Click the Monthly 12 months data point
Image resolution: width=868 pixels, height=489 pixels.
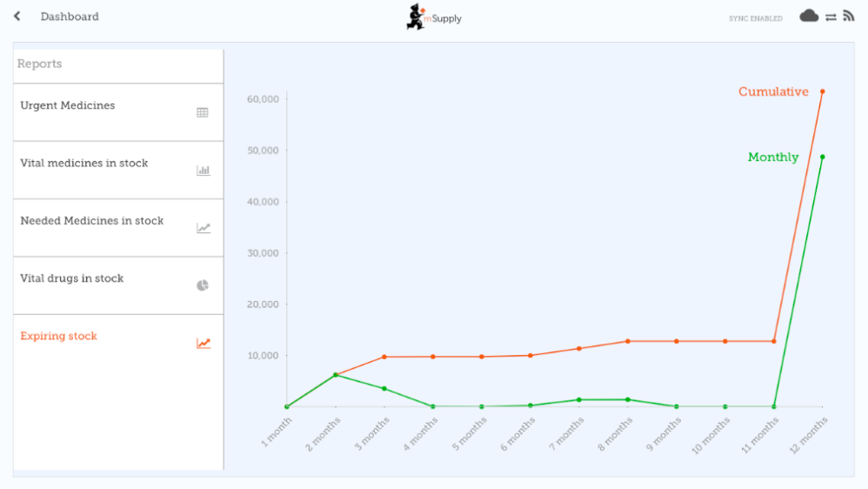(822, 157)
